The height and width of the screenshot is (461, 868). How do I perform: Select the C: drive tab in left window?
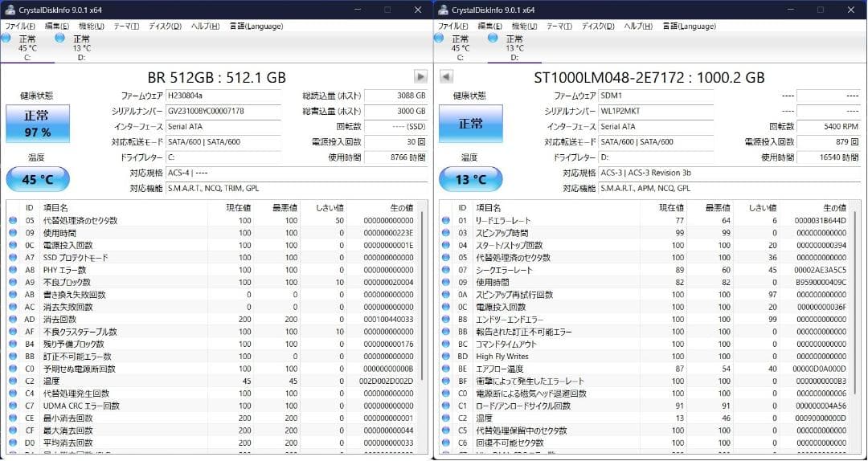click(27, 47)
